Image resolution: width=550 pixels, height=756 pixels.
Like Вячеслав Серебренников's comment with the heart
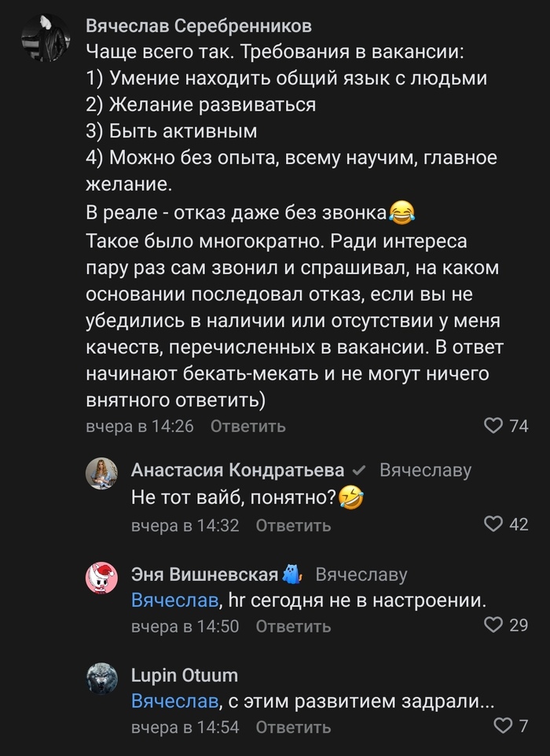pos(493,426)
